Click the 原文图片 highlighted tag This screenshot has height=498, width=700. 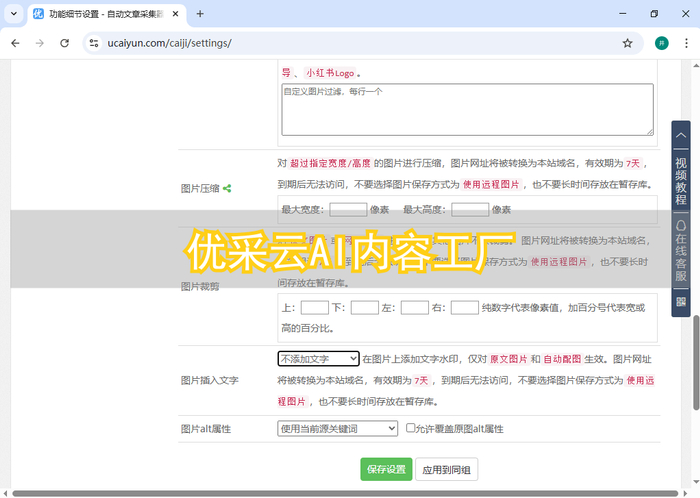508,359
